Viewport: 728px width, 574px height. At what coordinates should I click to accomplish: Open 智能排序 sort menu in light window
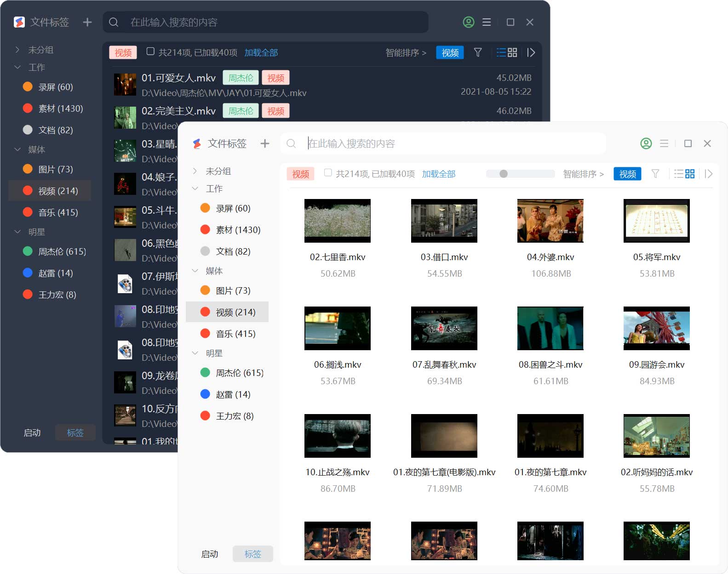pyautogui.click(x=583, y=174)
